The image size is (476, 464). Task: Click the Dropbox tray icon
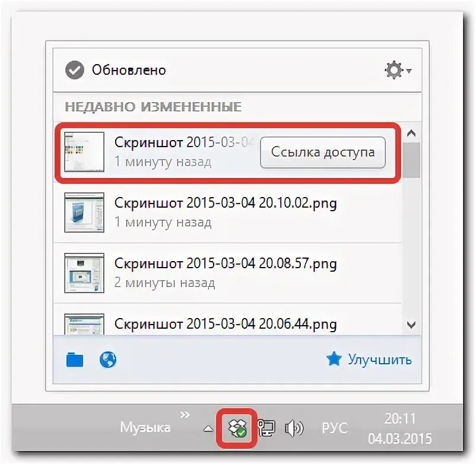coord(237,428)
